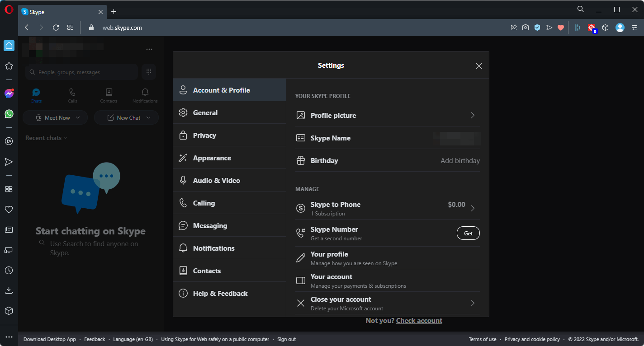The height and width of the screenshot is (346, 644).
Task: Open My Flow arrow in sidebar
Action: 9,162
